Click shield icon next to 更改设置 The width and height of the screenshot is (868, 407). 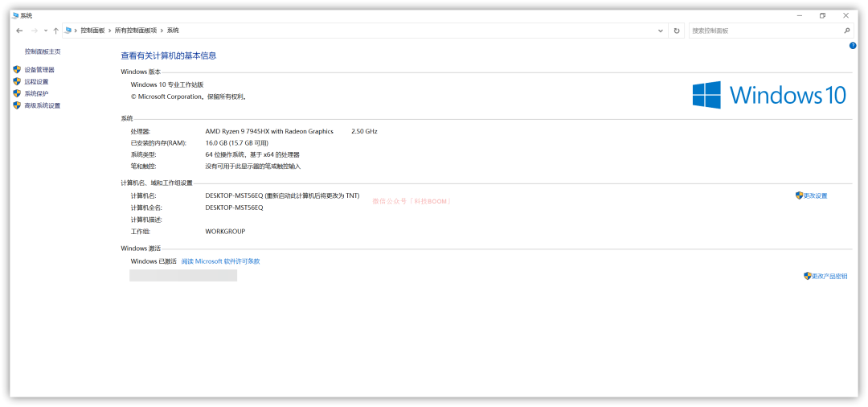coord(799,195)
